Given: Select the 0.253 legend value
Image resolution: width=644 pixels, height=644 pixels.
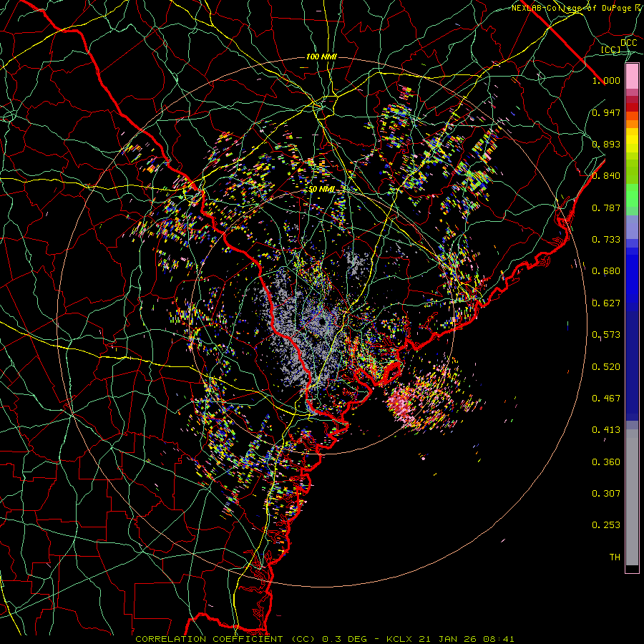Looking at the screenshot, I should [606, 525].
